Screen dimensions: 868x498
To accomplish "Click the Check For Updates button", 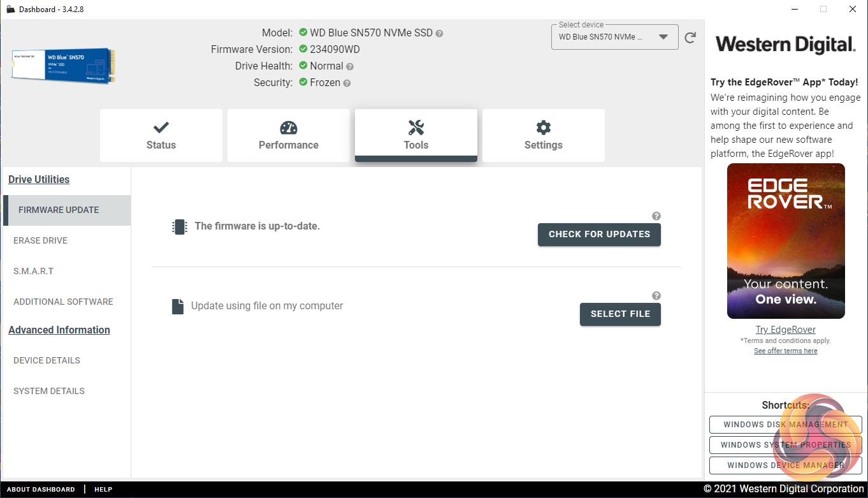I will [x=599, y=234].
